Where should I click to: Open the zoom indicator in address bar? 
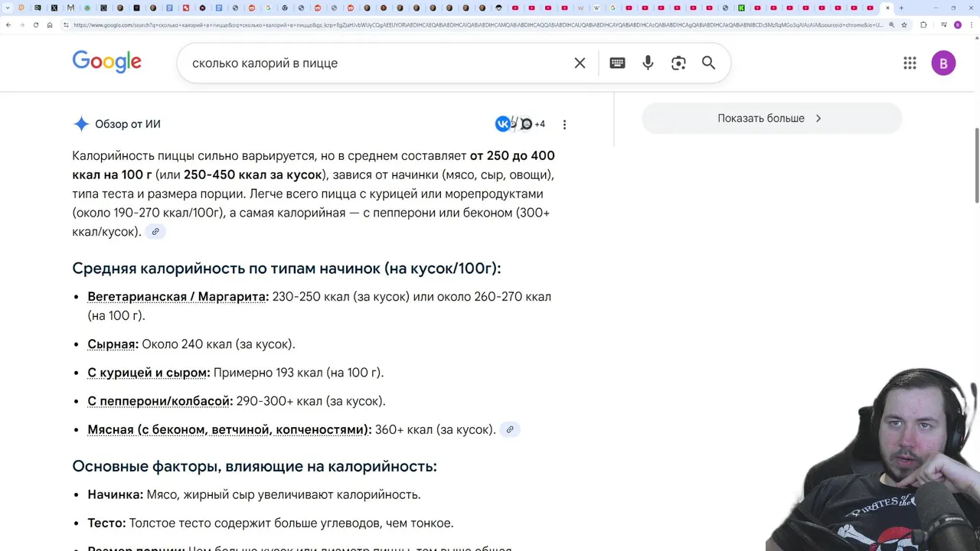coord(891,24)
